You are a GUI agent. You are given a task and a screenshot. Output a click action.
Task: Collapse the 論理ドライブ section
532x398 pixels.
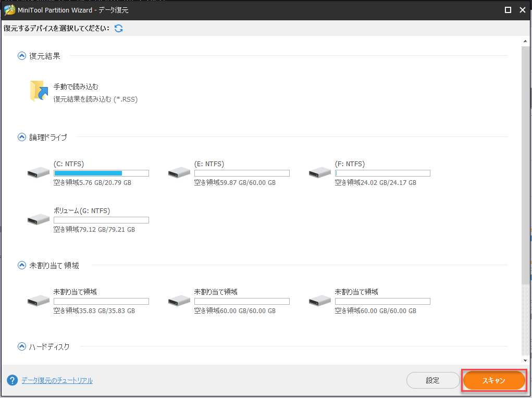coord(21,136)
